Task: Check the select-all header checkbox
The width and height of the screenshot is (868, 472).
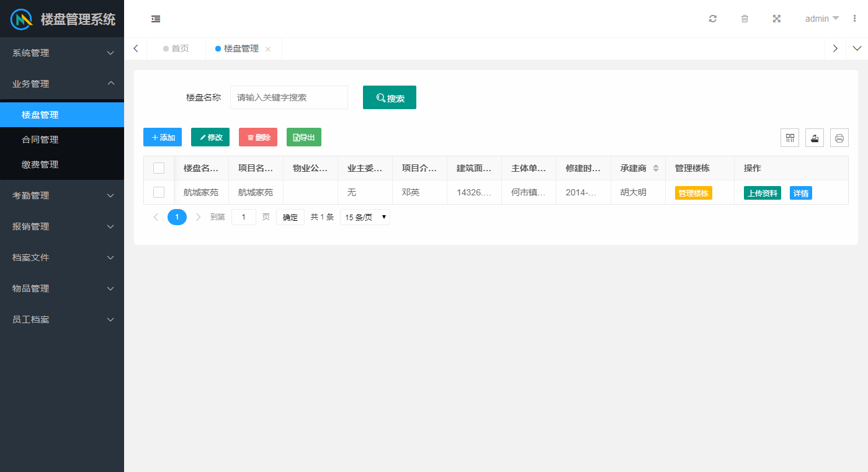Action: [x=159, y=168]
